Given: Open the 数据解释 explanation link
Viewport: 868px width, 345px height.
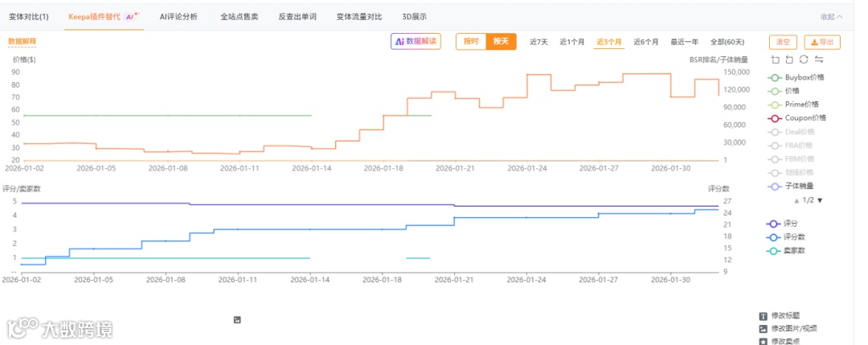Looking at the screenshot, I should coord(23,41).
